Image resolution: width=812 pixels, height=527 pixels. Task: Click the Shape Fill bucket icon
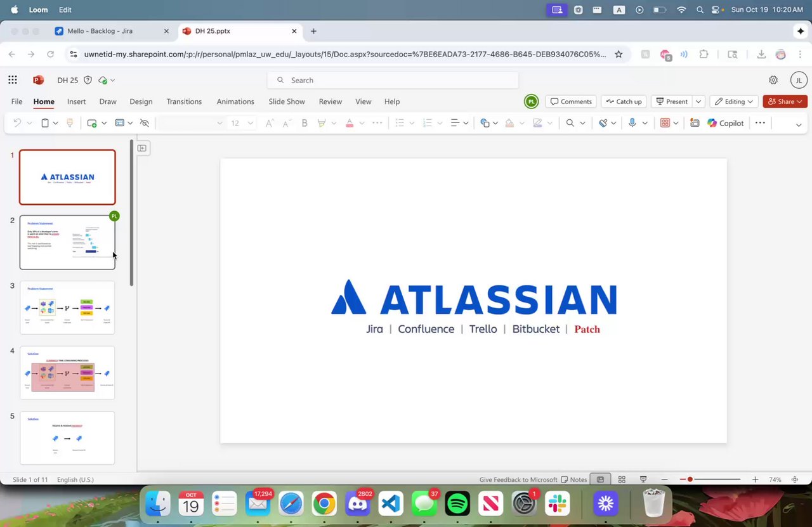click(509, 123)
